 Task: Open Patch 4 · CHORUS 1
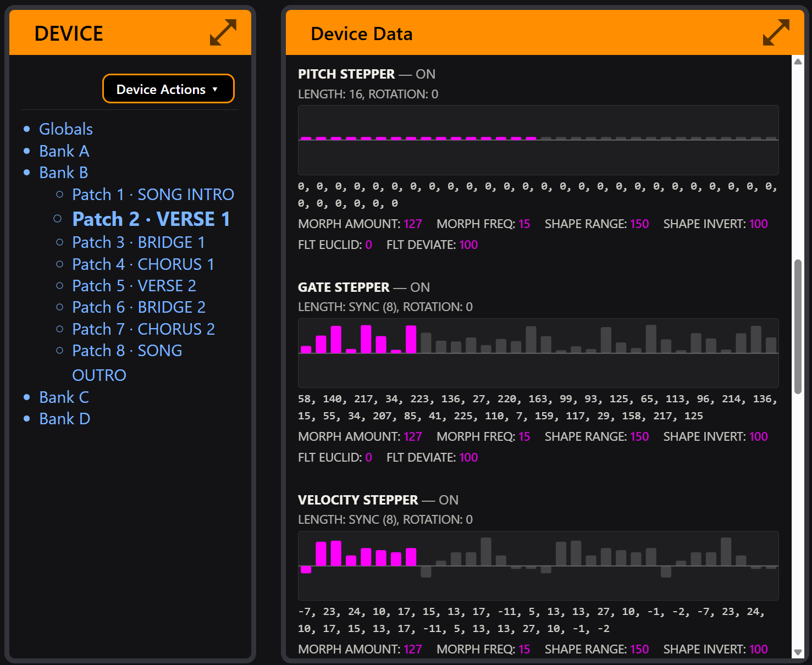pos(143,264)
